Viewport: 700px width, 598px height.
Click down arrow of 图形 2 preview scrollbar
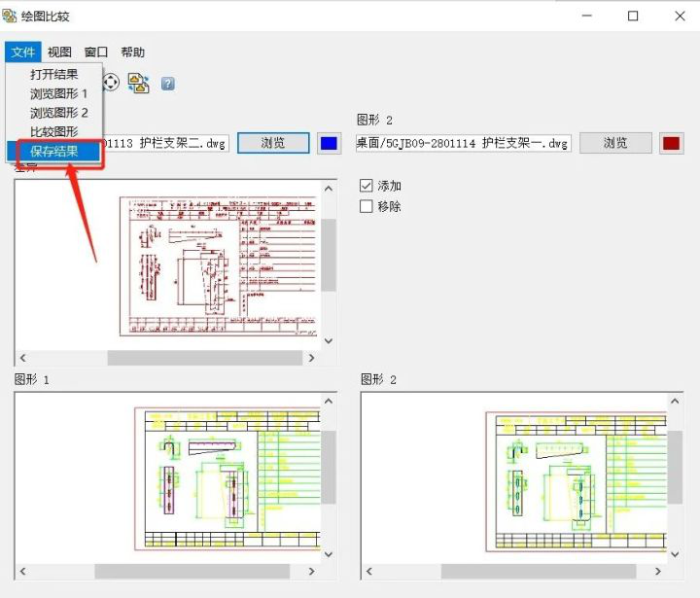coord(675,552)
